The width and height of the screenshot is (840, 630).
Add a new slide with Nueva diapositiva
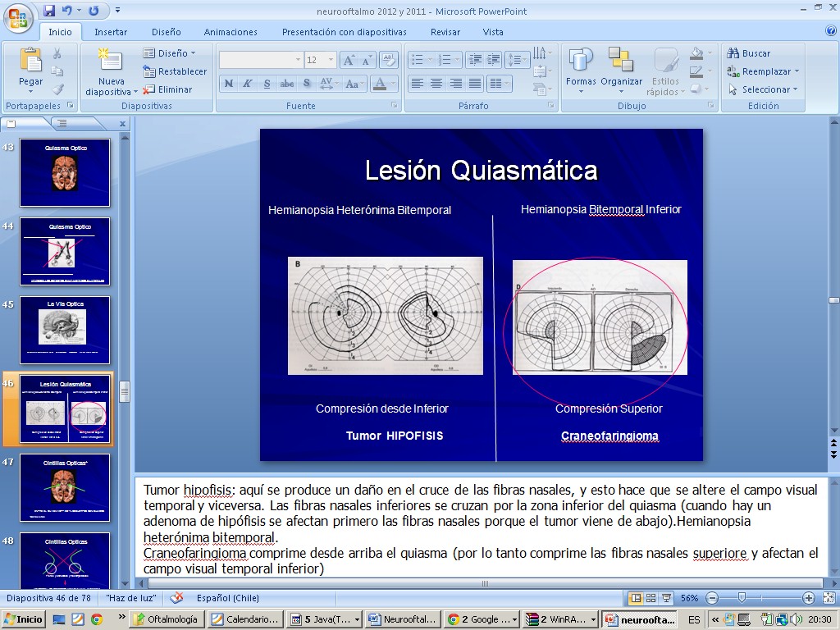point(111,61)
